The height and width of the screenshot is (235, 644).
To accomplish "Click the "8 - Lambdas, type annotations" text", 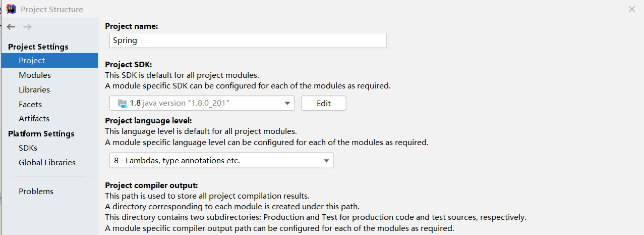I will point(177,161).
